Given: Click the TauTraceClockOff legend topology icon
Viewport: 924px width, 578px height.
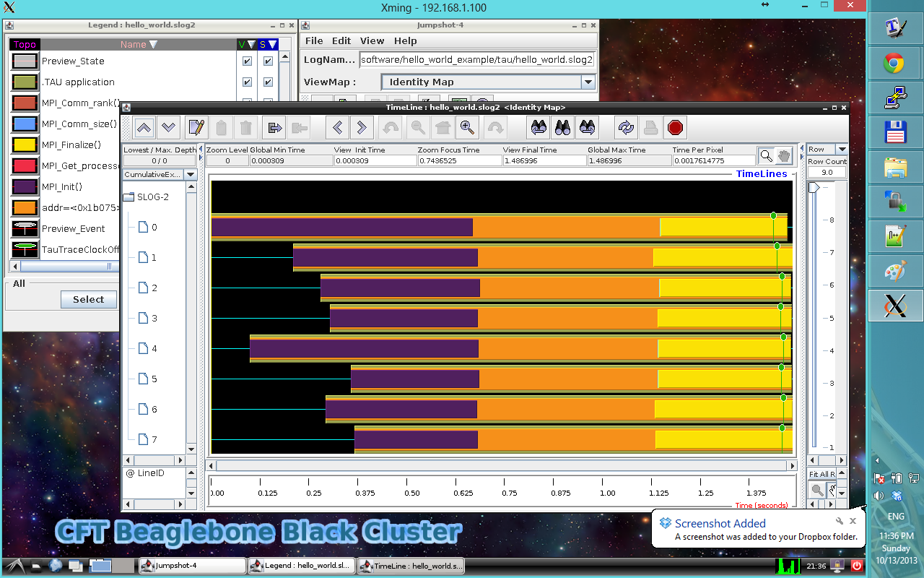Looking at the screenshot, I should click(x=25, y=249).
